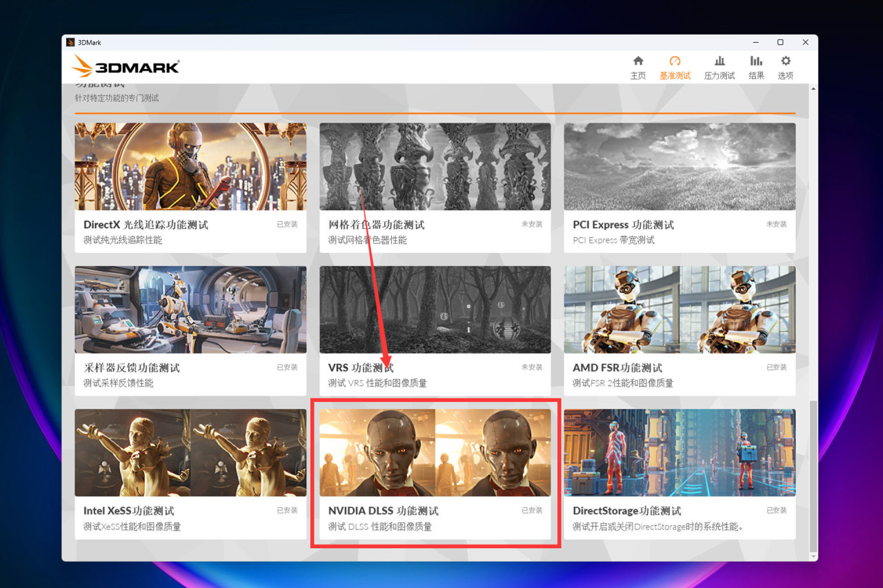Click the 测试 VRS 性能和图像质量 description
Screen dimensions: 883x588
point(377,383)
